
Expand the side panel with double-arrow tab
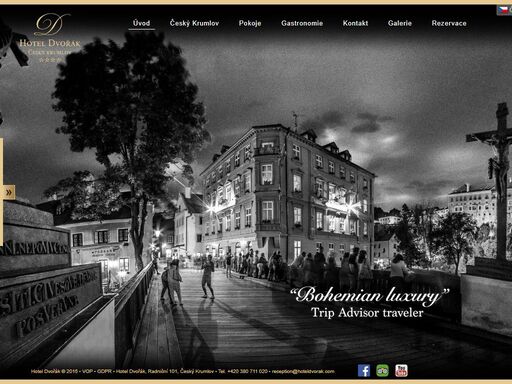pyautogui.click(x=8, y=192)
